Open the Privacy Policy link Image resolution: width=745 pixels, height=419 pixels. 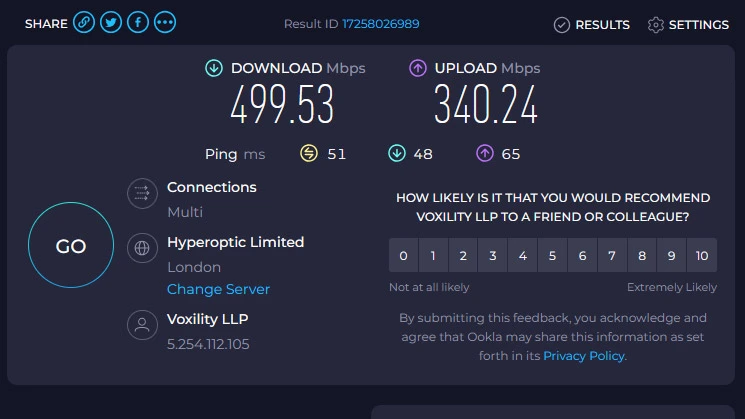[584, 355]
